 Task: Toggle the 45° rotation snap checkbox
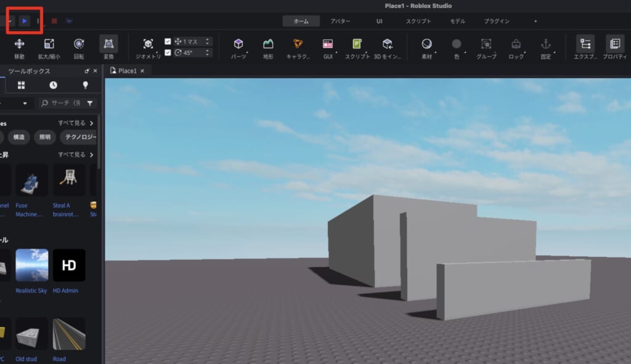click(x=168, y=52)
